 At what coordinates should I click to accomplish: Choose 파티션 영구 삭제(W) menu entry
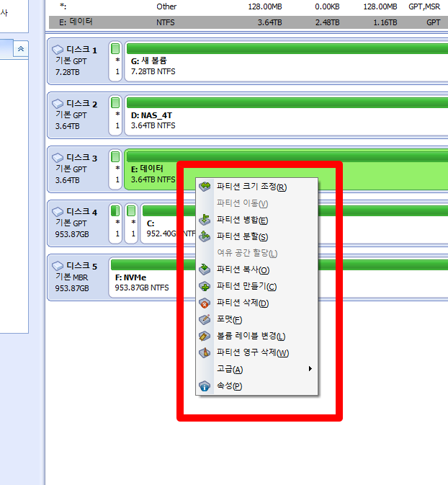pos(256,352)
